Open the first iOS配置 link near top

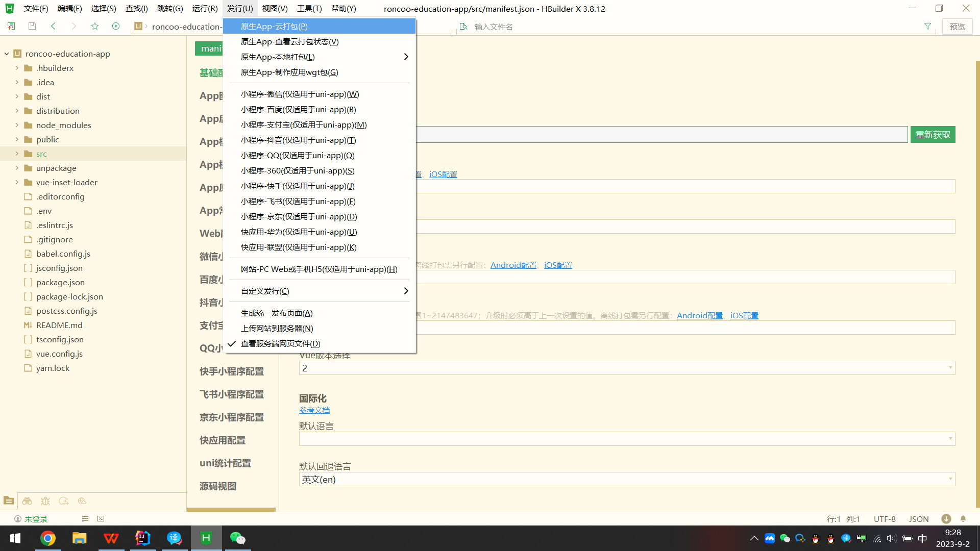click(x=443, y=174)
